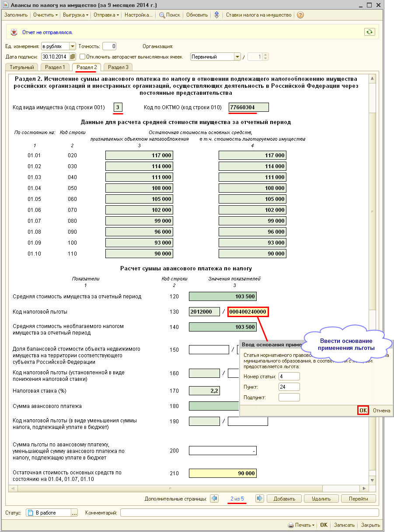Click the Поиск magnifier toolbar button
Viewport: 394px width, 532px height.
[x=170, y=15]
